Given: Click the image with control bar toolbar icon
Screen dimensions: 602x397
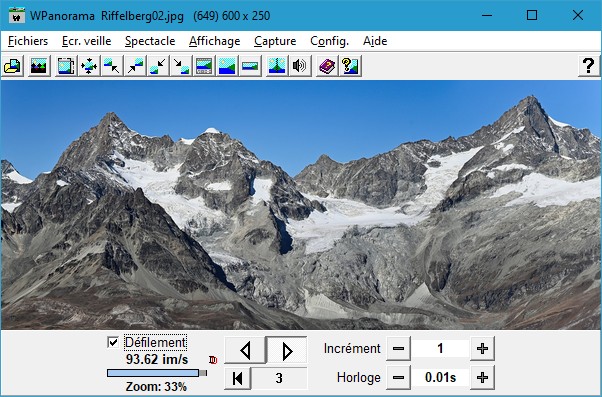Looking at the screenshot, I should click(x=204, y=66).
